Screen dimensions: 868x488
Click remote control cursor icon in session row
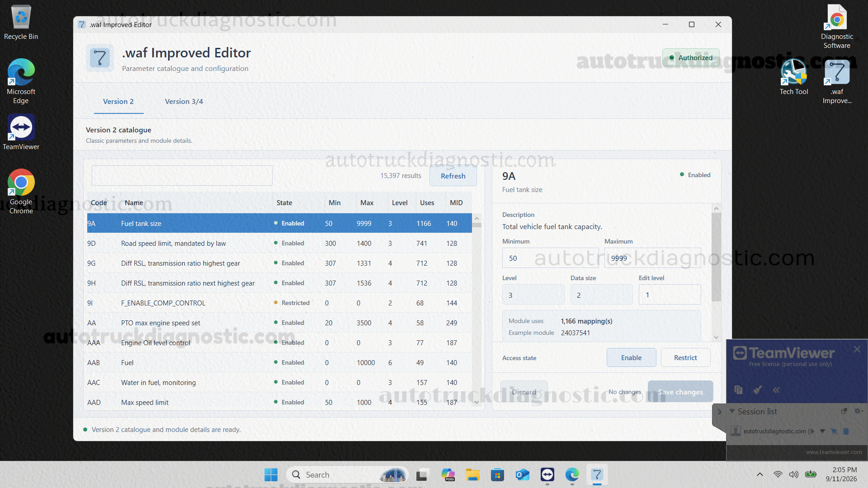click(x=834, y=431)
